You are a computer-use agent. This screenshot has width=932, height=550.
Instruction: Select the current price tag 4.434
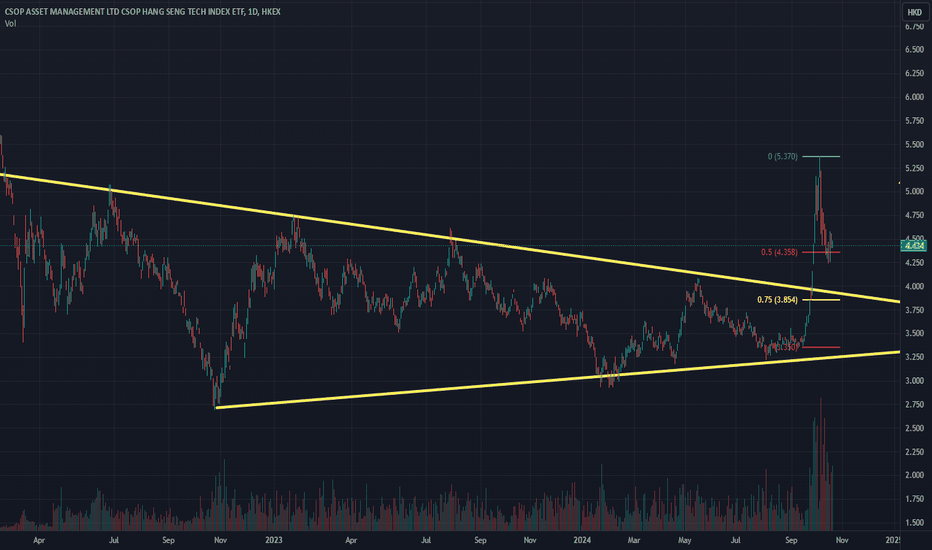tap(914, 246)
